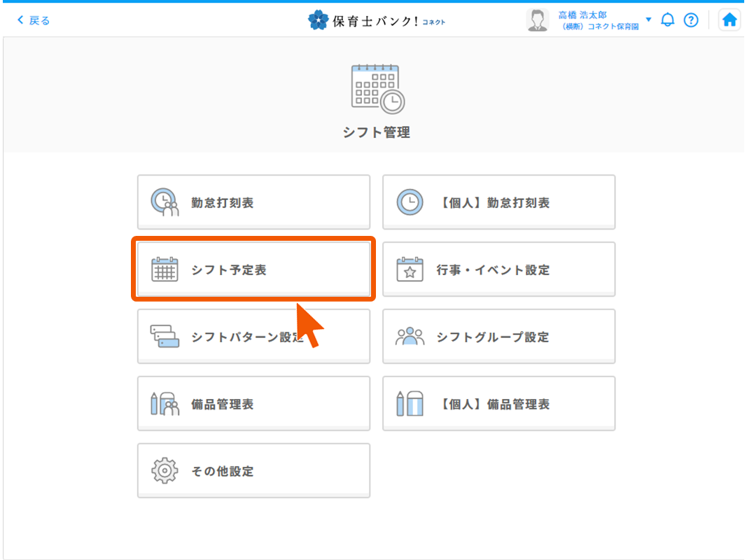The width and height of the screenshot is (747, 560).
Task: Select the シフトグループ設定 people icon
Action: point(410,336)
